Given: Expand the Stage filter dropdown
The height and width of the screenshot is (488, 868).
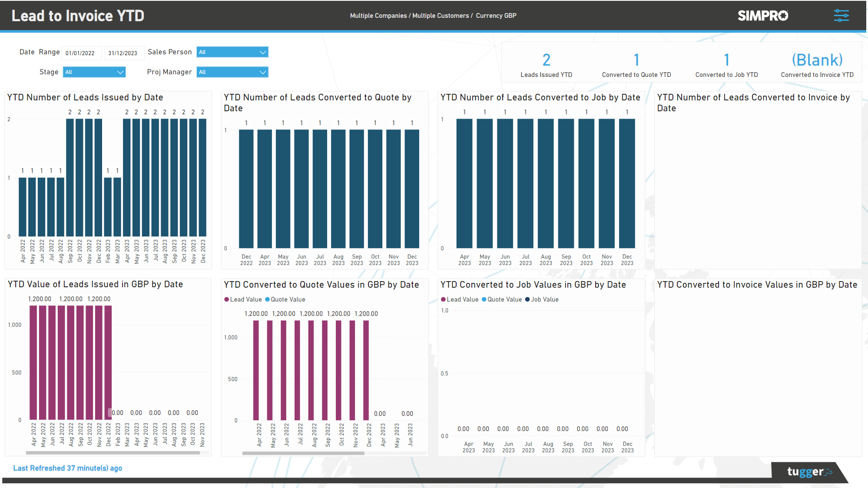Looking at the screenshot, I should pyautogui.click(x=94, y=72).
